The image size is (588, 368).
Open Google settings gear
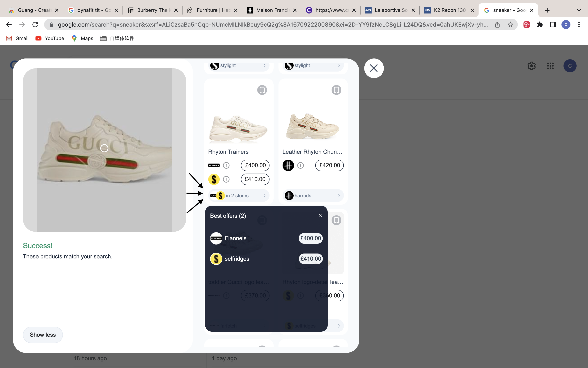(x=532, y=66)
